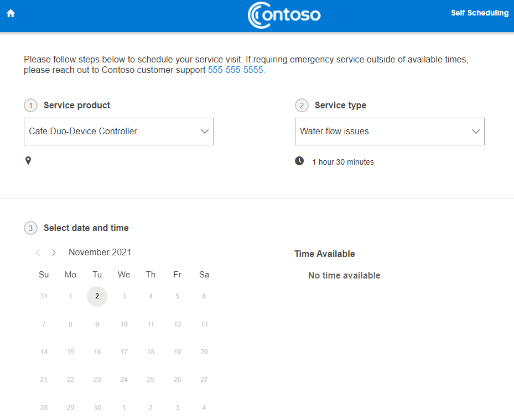
Task: Click the clock duration icon
Action: click(299, 161)
